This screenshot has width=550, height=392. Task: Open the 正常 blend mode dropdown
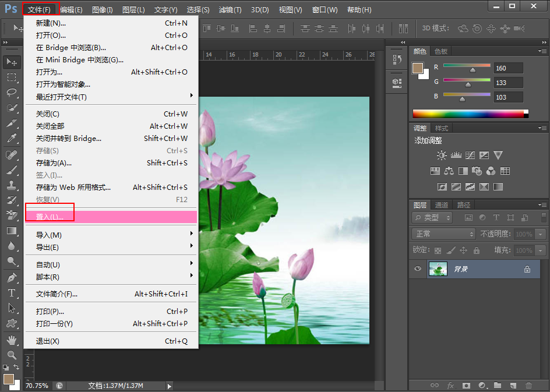444,234
